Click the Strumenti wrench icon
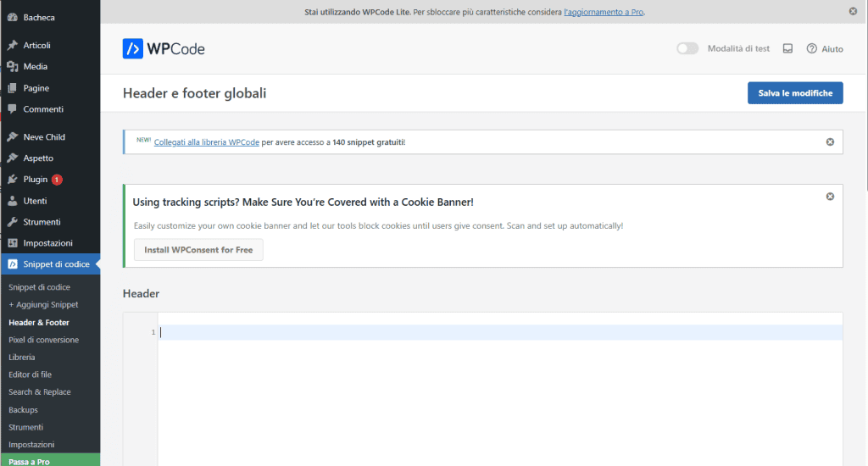 pos(12,222)
